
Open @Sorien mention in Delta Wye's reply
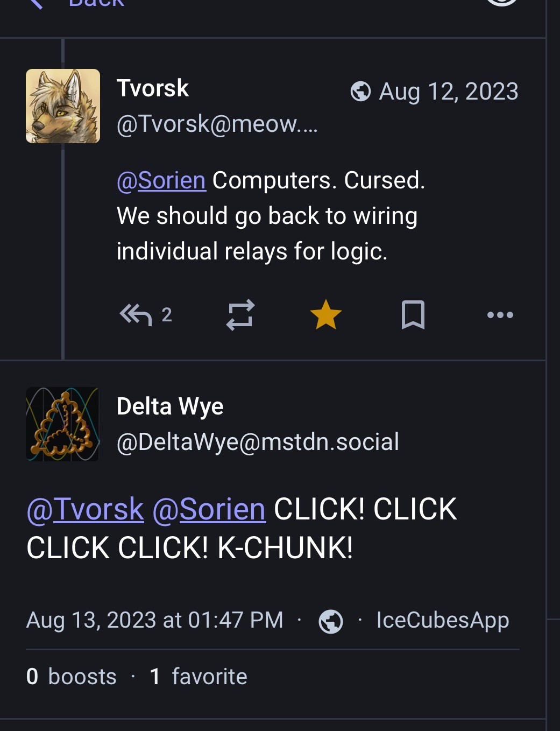coord(209,509)
